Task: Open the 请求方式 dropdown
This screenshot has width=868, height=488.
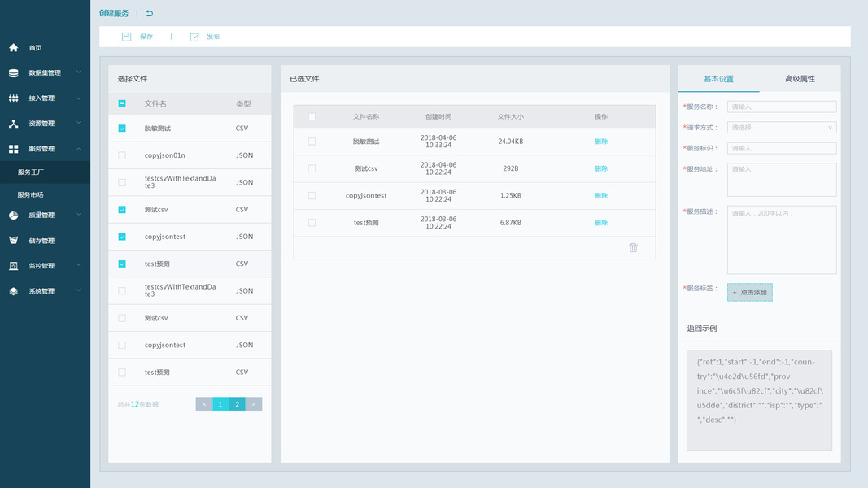Action: coord(782,127)
